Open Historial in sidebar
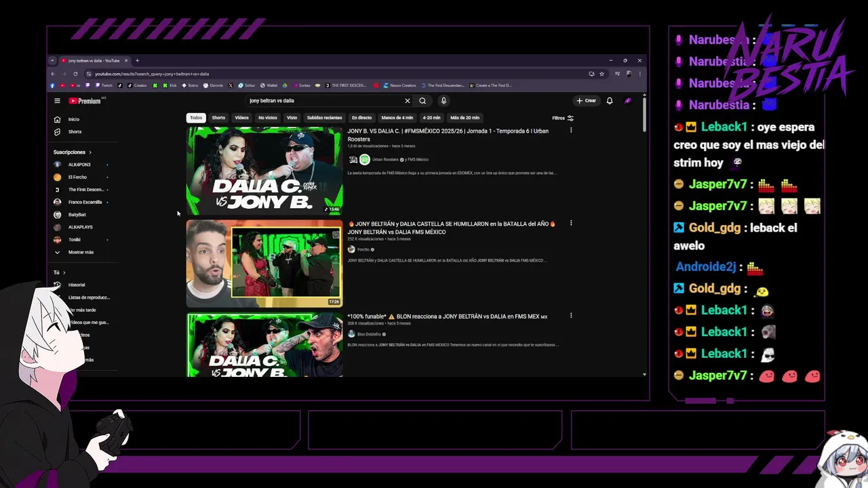The width and height of the screenshot is (868, 488). point(76,285)
